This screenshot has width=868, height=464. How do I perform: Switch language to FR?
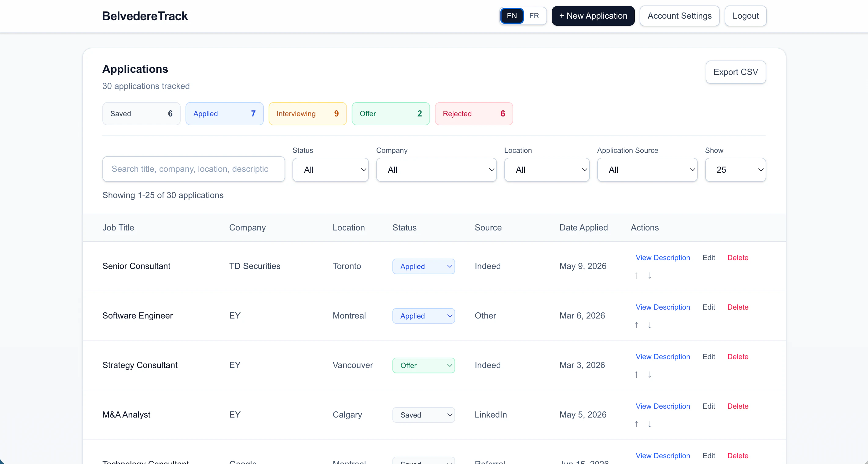coord(534,16)
